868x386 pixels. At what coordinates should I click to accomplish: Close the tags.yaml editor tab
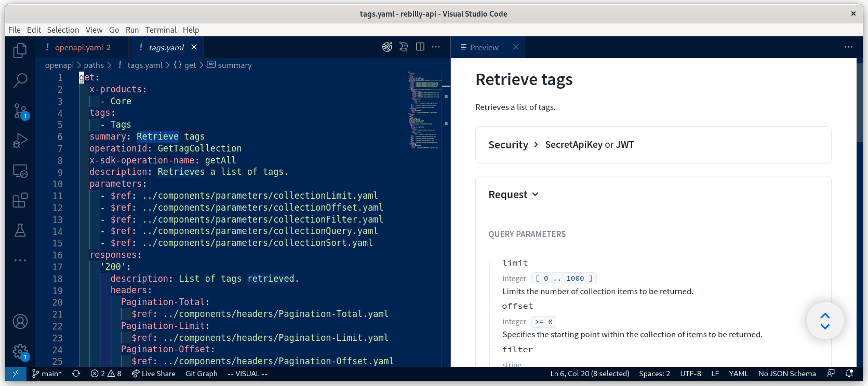[194, 47]
